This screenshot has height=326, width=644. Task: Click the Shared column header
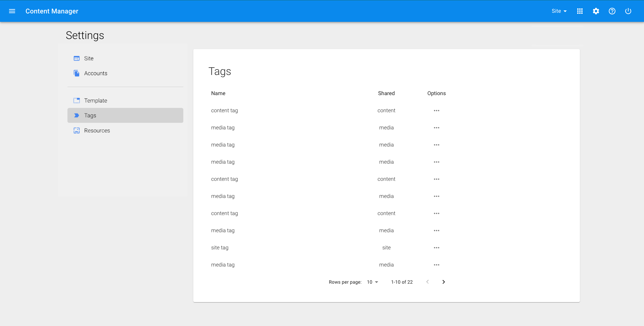pyautogui.click(x=386, y=93)
